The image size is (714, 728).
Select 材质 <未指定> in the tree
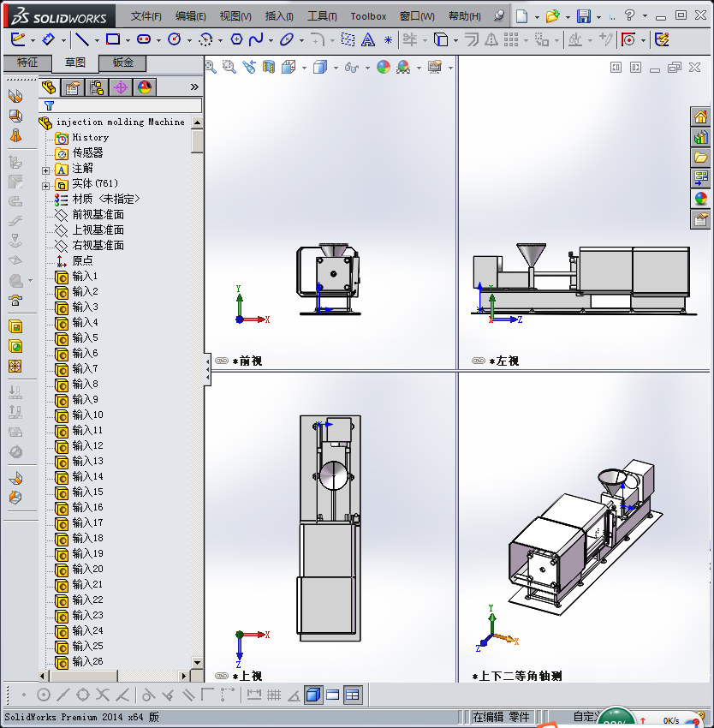click(x=106, y=200)
